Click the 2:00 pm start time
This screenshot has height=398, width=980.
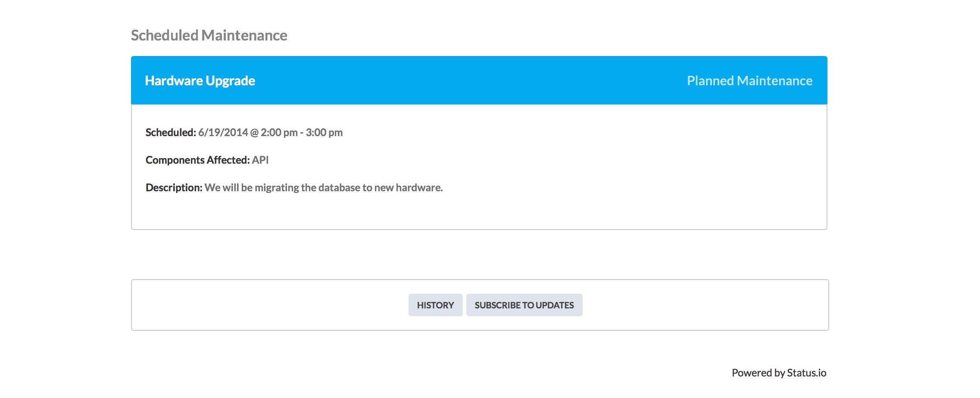pyautogui.click(x=279, y=132)
